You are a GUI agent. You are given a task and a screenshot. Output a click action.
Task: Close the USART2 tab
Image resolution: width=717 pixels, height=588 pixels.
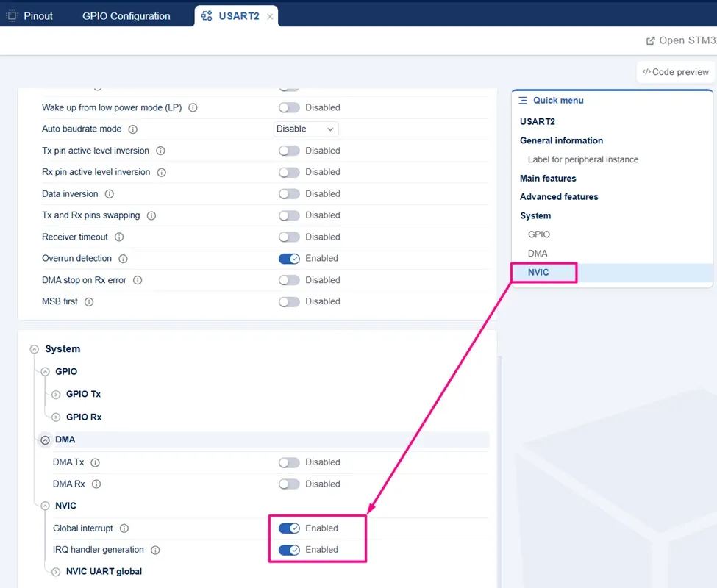click(x=270, y=16)
